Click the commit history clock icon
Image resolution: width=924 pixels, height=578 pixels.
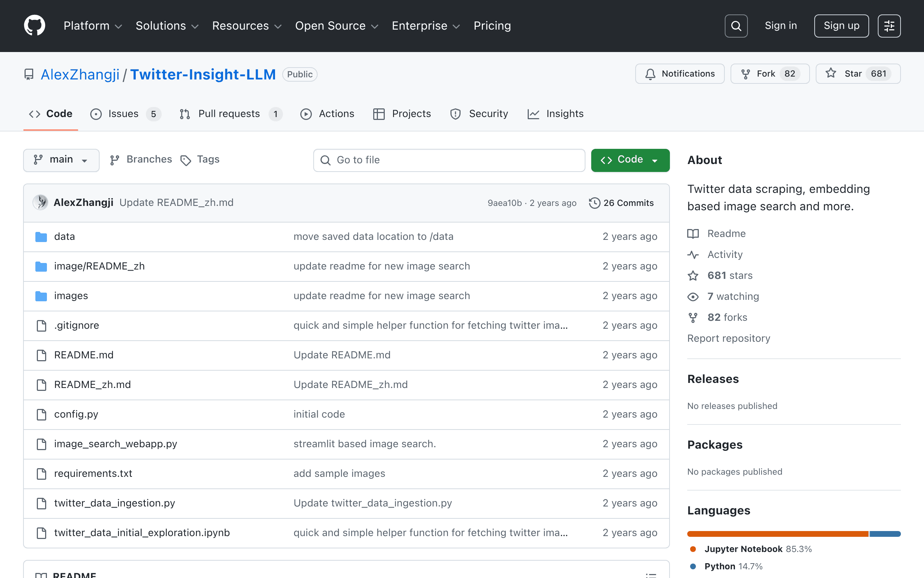(594, 203)
